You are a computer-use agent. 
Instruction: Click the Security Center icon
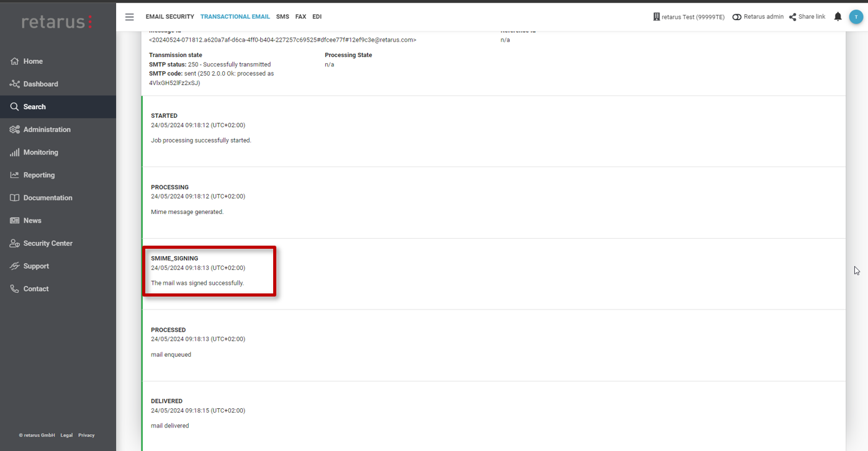coord(14,243)
